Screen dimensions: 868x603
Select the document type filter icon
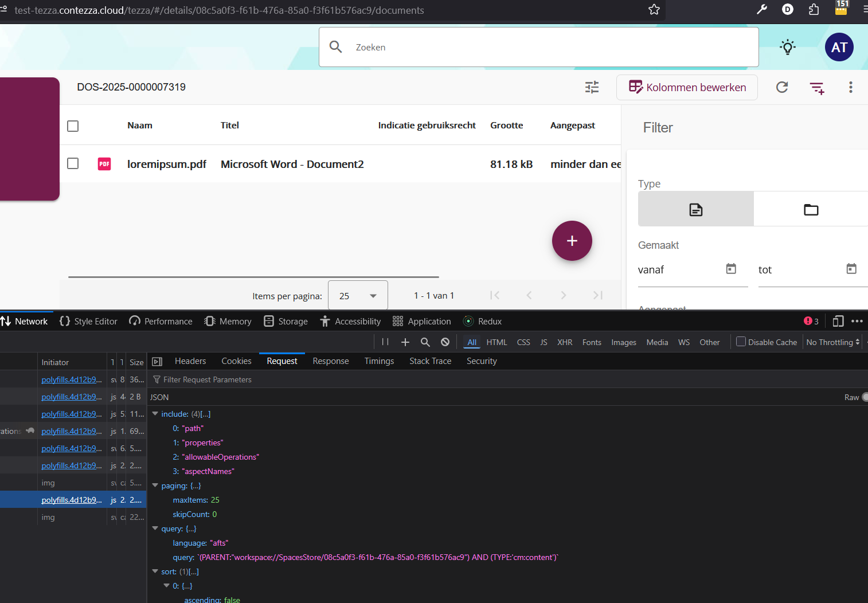pyautogui.click(x=695, y=209)
